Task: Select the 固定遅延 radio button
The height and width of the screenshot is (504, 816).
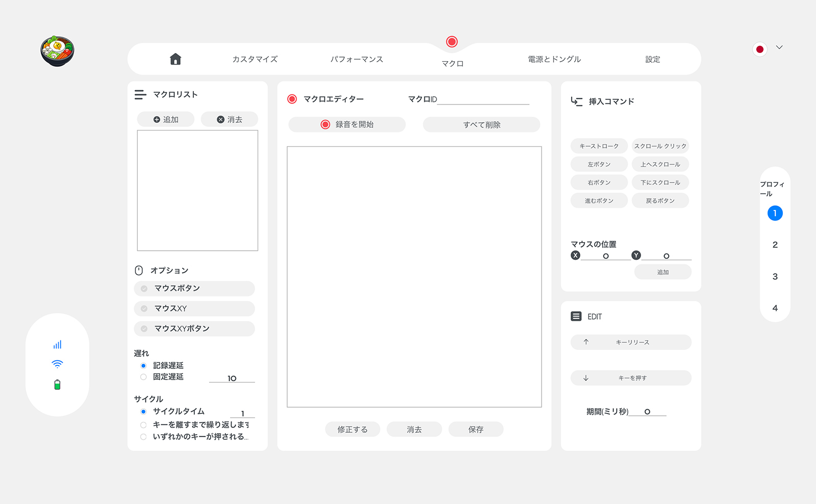Action: [x=143, y=377]
